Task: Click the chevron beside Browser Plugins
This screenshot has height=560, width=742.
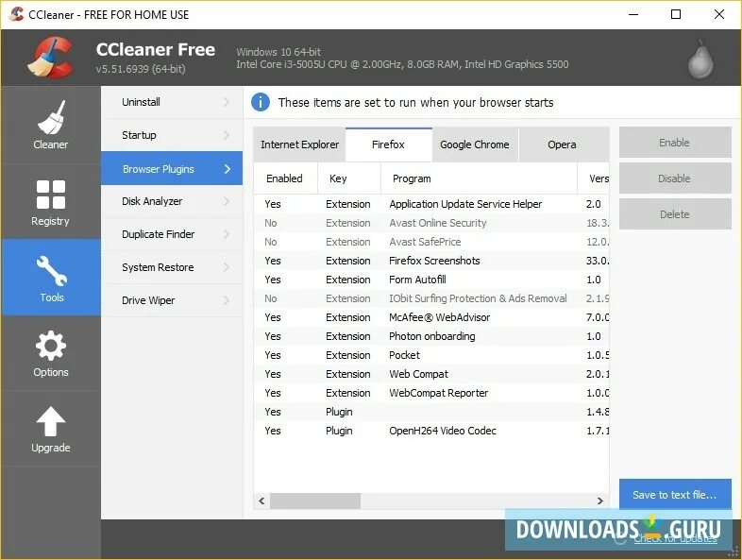Action: pos(228,169)
